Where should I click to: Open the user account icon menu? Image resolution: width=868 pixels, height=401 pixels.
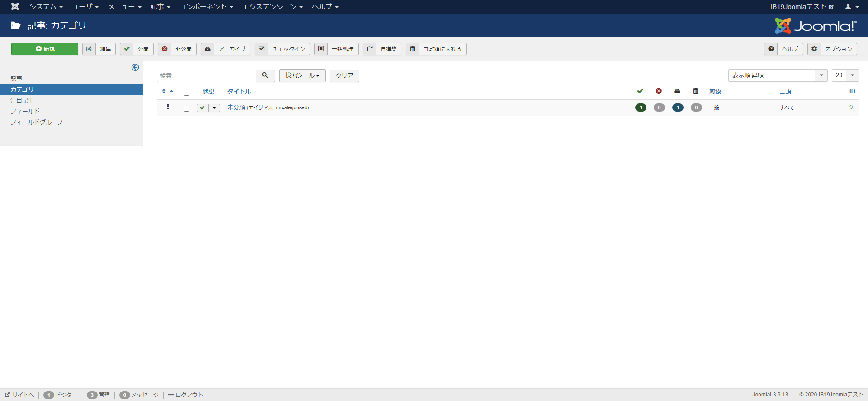[852, 6]
